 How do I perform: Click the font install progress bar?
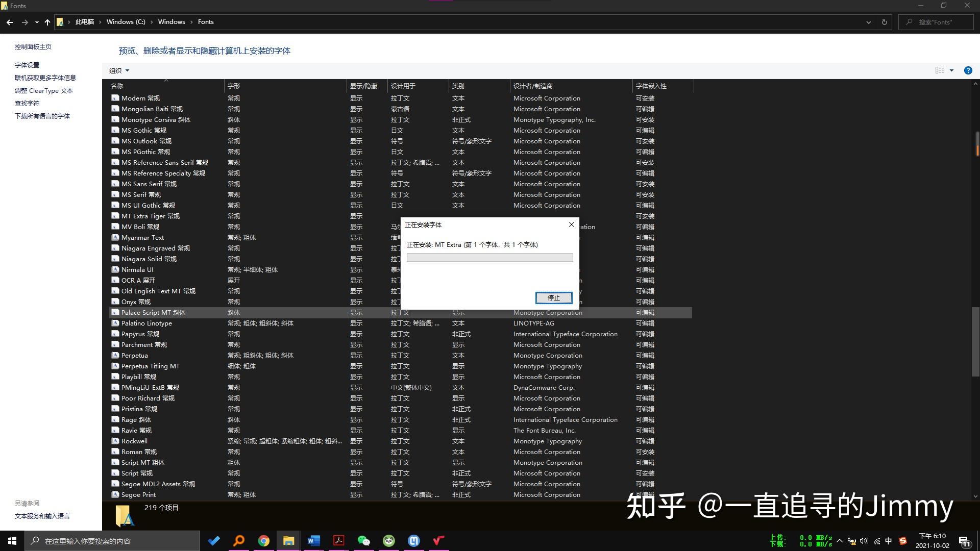pos(489,258)
